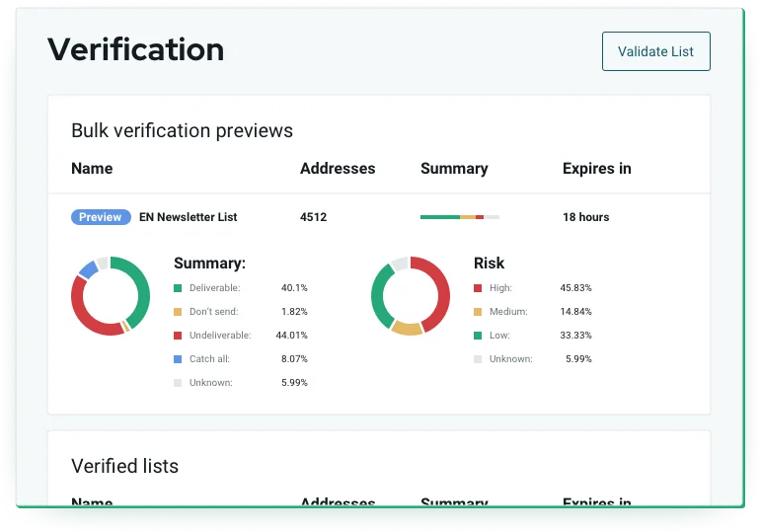This screenshot has width=761, height=532.
Task: Click the High 45.83% value
Action: click(575, 288)
